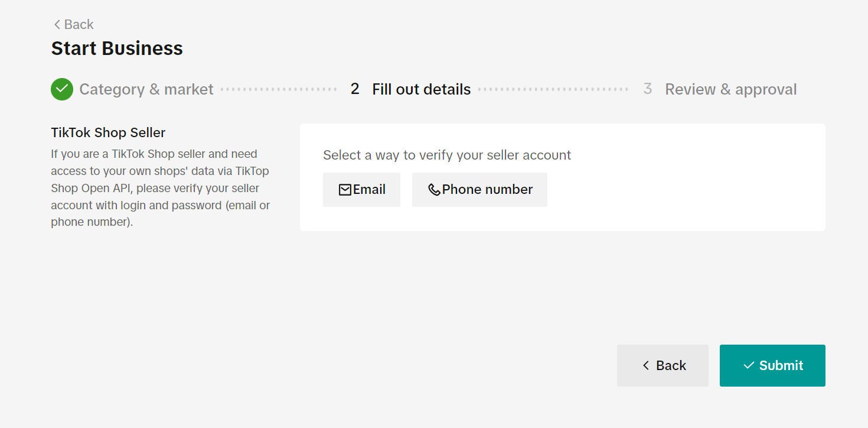Click the dotted progress line after Category & market
The height and width of the screenshot is (428, 868).
pos(279,89)
